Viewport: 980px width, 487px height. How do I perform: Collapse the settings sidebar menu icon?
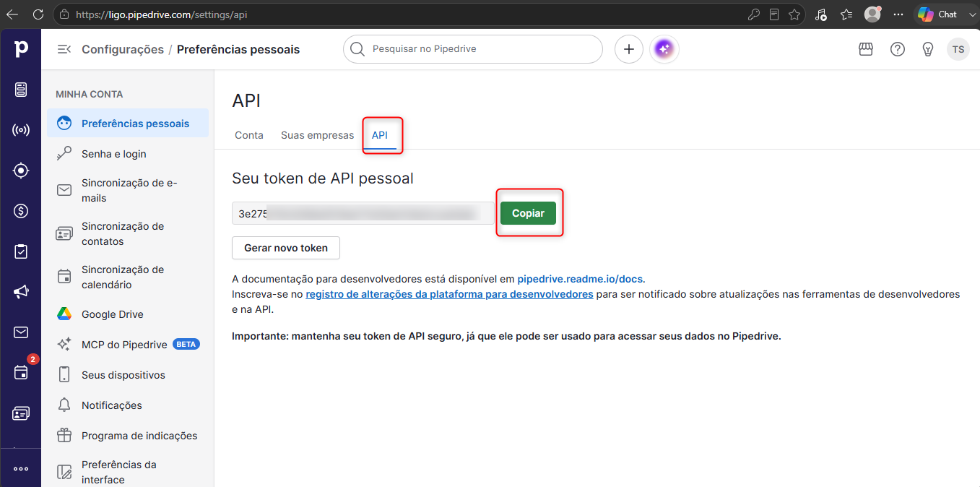point(64,49)
